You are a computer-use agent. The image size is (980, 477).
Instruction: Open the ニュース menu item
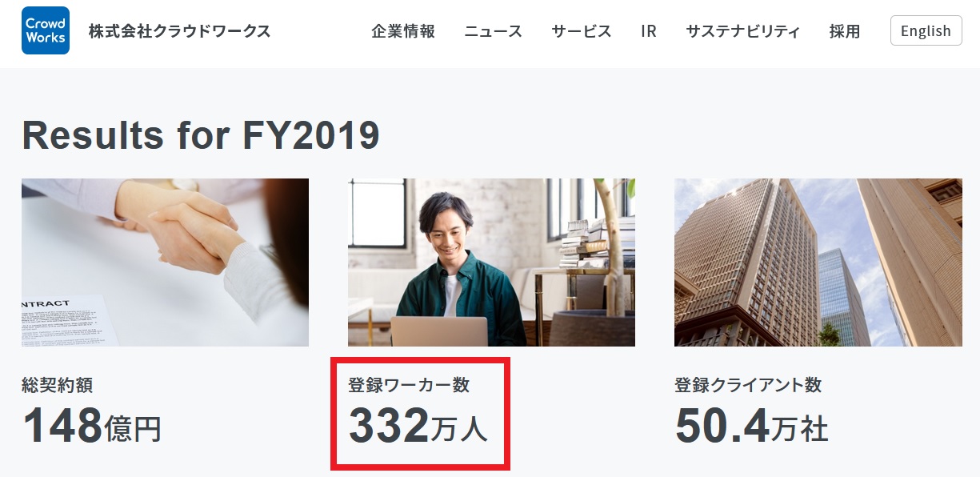pos(494,31)
